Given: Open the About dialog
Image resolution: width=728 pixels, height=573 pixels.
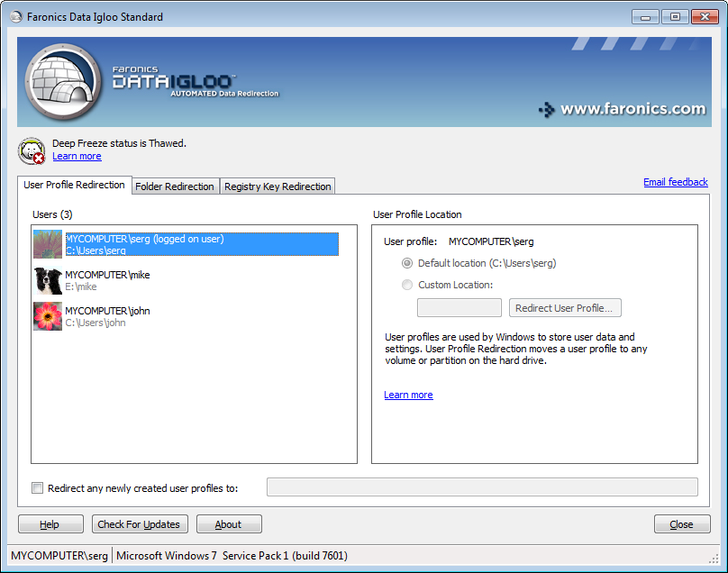Looking at the screenshot, I should (229, 524).
